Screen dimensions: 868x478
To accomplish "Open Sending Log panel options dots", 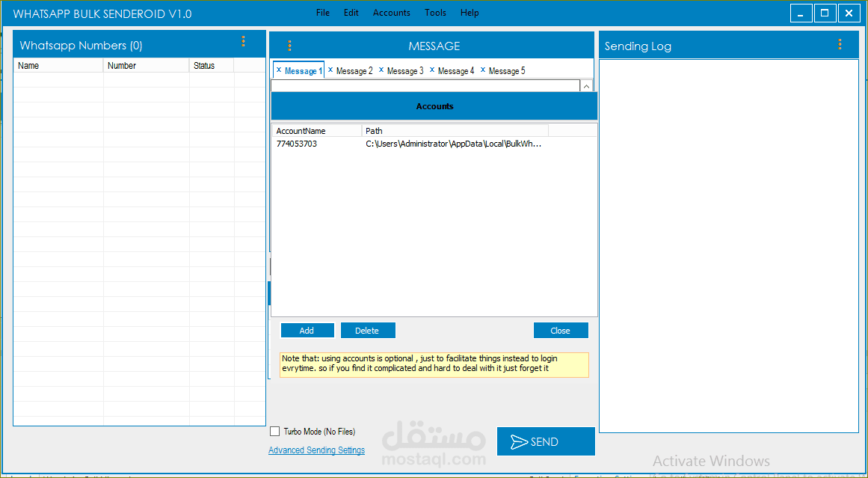I will (x=840, y=44).
